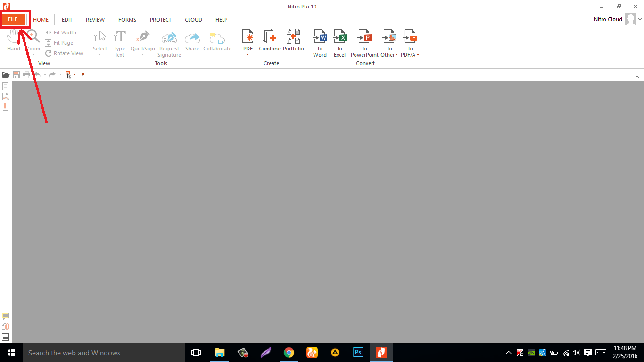The height and width of the screenshot is (362, 644).
Task: Open Google Chrome from the taskbar
Action: point(289,353)
